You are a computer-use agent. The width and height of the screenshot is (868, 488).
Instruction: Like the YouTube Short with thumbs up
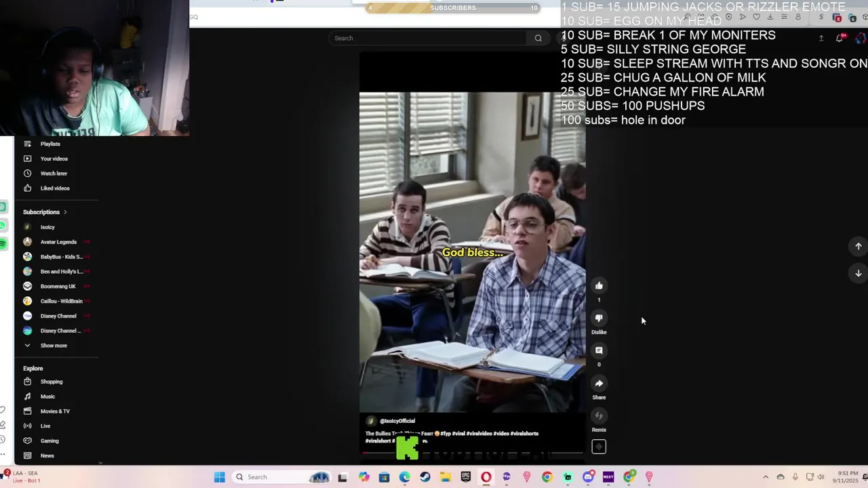pyautogui.click(x=599, y=286)
